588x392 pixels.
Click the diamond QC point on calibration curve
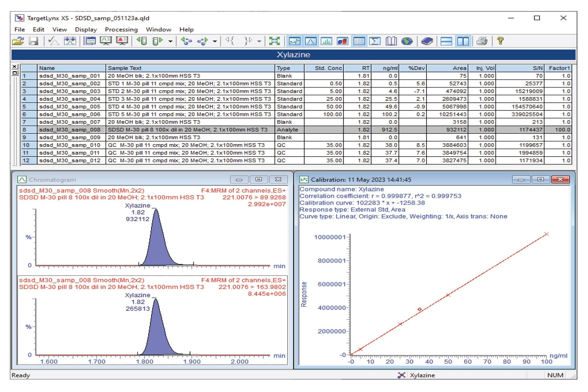coord(420,309)
